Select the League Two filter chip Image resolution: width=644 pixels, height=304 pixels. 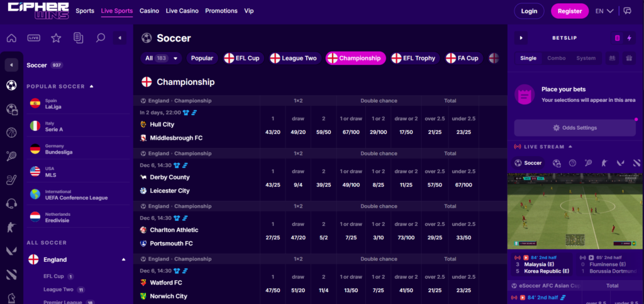pos(295,59)
